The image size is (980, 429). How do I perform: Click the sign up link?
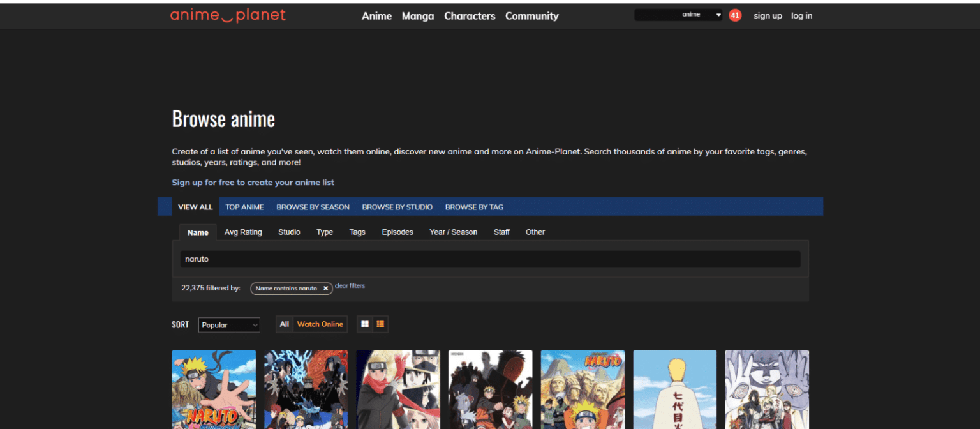768,15
